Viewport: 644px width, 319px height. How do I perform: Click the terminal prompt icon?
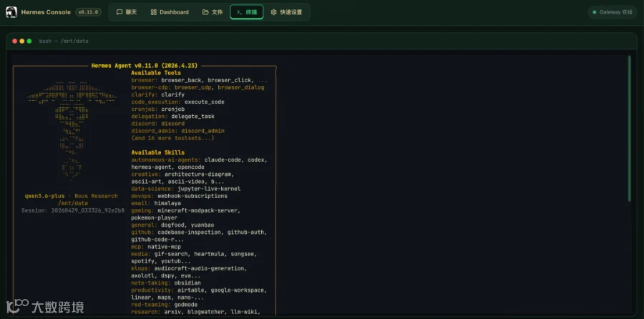[239, 12]
